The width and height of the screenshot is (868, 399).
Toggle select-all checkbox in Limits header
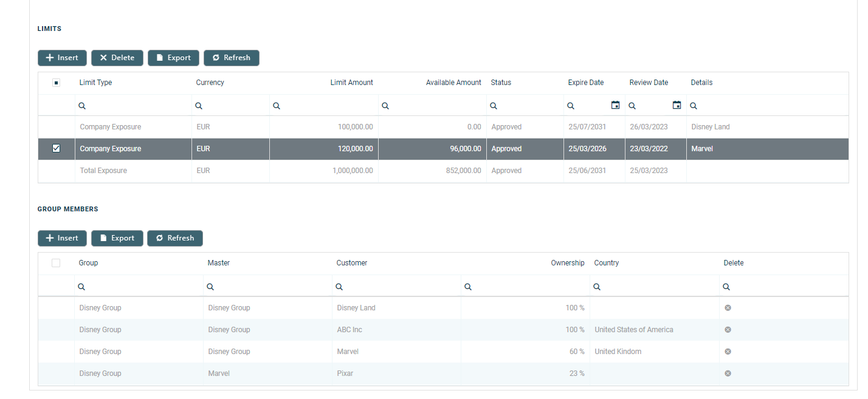tap(57, 83)
